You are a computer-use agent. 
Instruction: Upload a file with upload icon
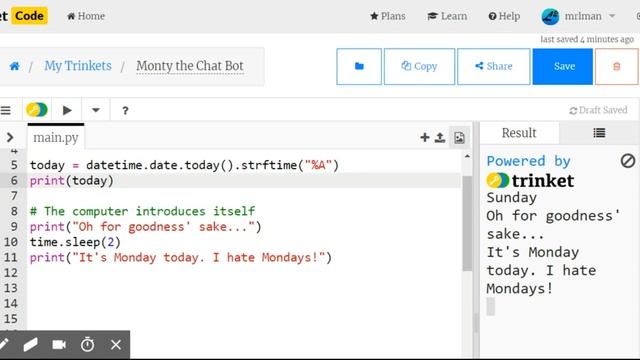pyautogui.click(x=440, y=138)
